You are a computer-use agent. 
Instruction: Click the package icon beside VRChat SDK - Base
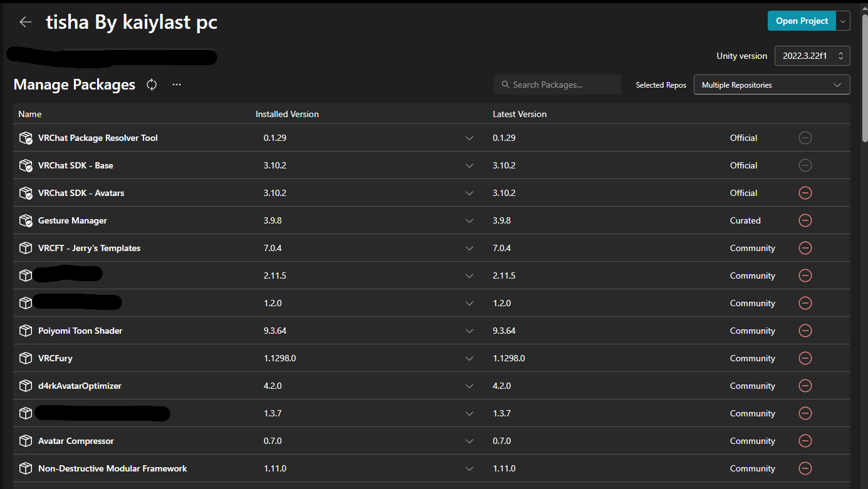pos(26,165)
